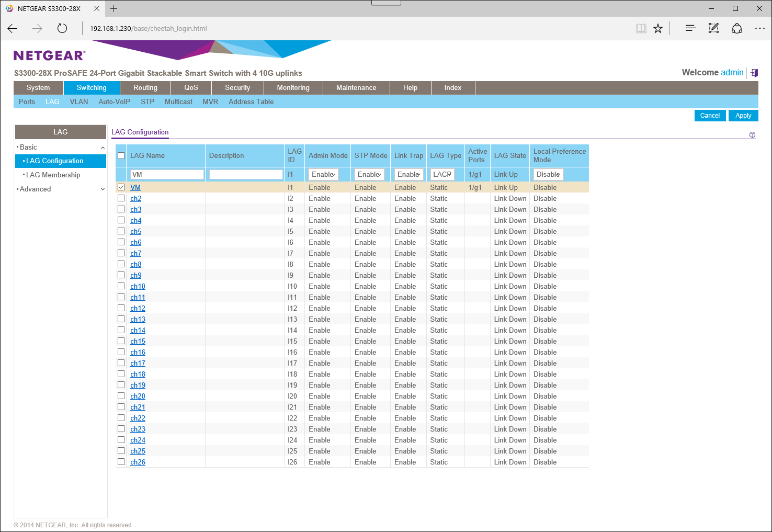Open the System main menu
The width and height of the screenshot is (772, 532).
38,88
